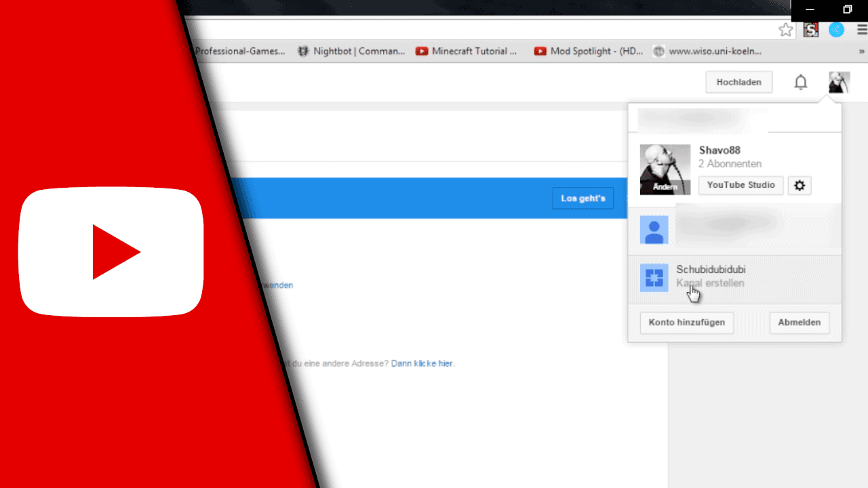Open account settings gear icon
This screenshot has height=488, width=868.
[800, 185]
